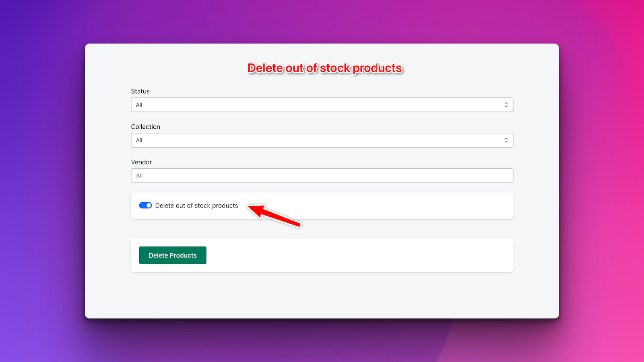
Task: Disable the 'Delete out of stock products' toggle
Action: (145, 206)
